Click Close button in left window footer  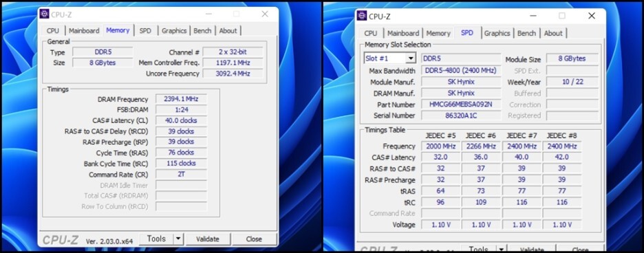click(254, 239)
